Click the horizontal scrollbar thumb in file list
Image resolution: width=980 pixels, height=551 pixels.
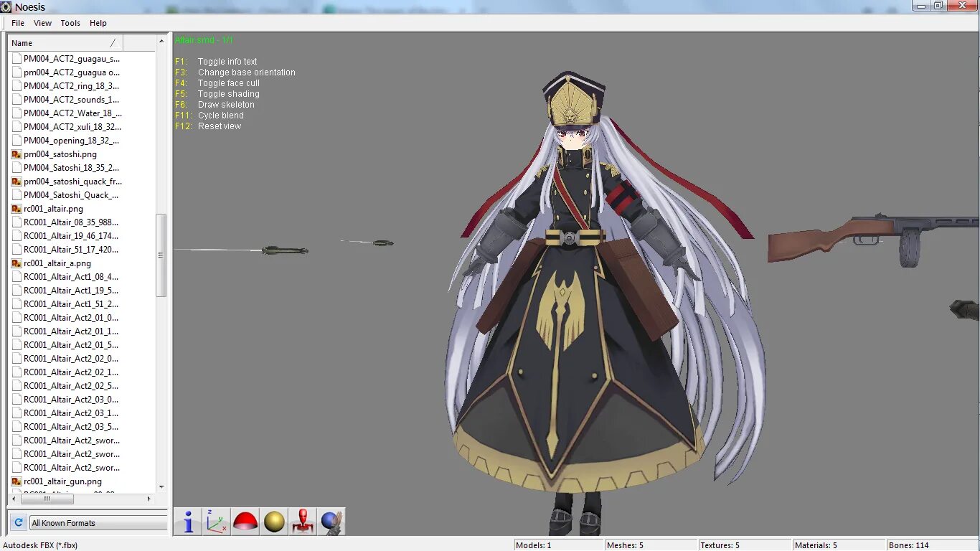coord(47,499)
